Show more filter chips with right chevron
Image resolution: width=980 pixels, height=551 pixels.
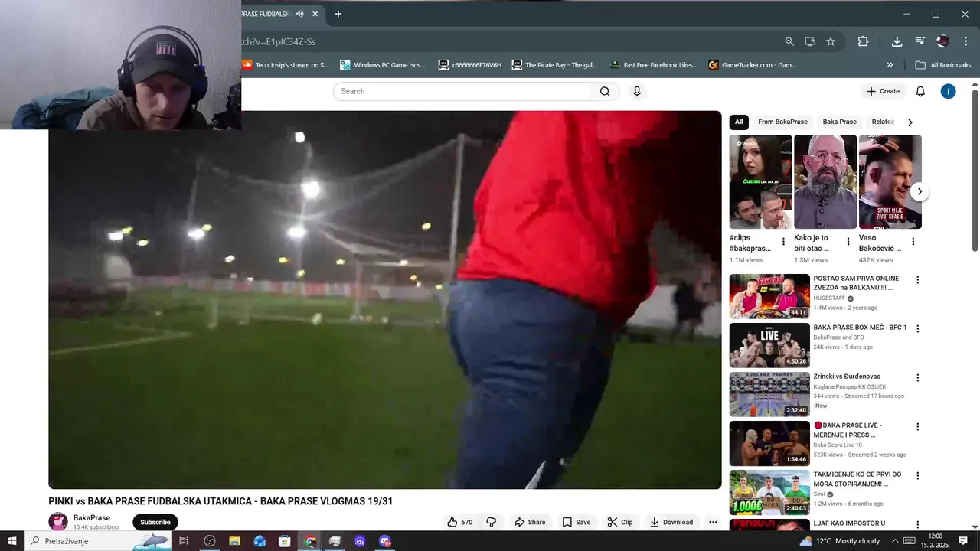click(910, 122)
